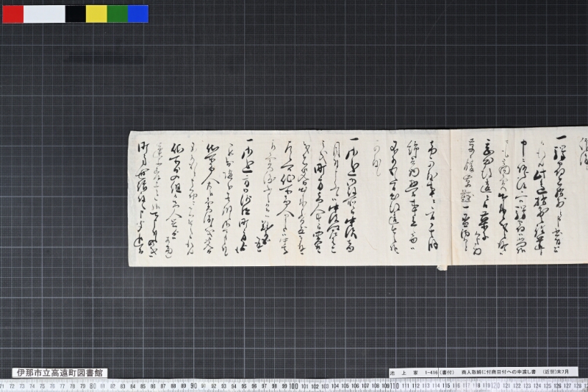588x392 pixels.
Task: Click the 伊那市立高遠町図書館 library label
Action: tap(60, 373)
